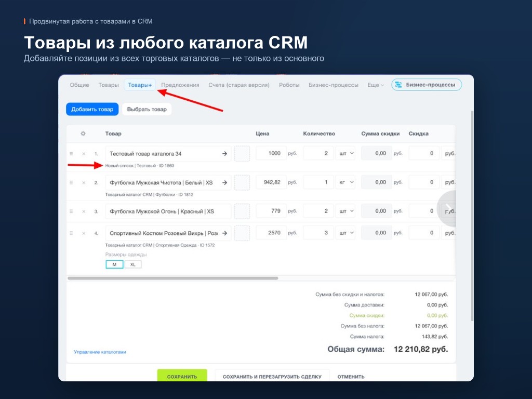This screenshot has width=532, height=399.
Task: Open table settings gear icon
Action: [83, 134]
